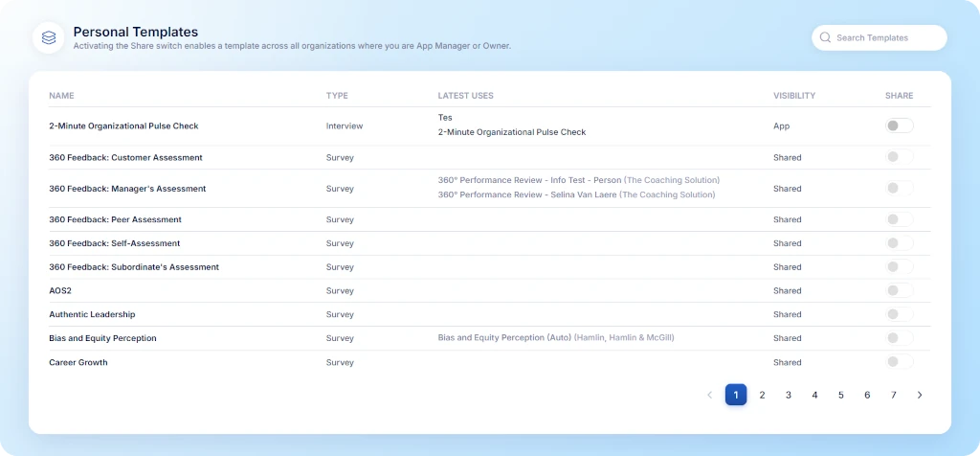This screenshot has width=980, height=456.
Task: Jump to page 6
Action: click(867, 395)
